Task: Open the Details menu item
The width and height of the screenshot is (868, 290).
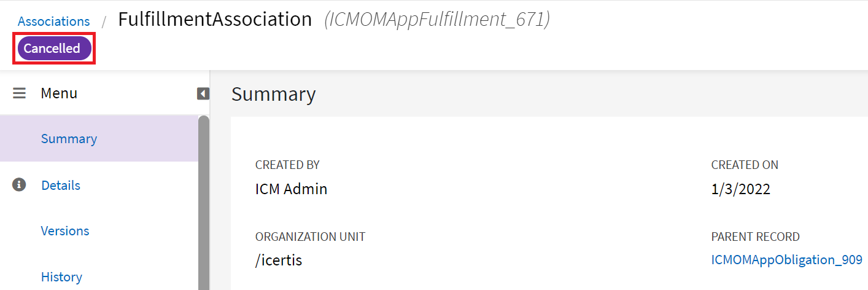Action: pyautogui.click(x=61, y=185)
